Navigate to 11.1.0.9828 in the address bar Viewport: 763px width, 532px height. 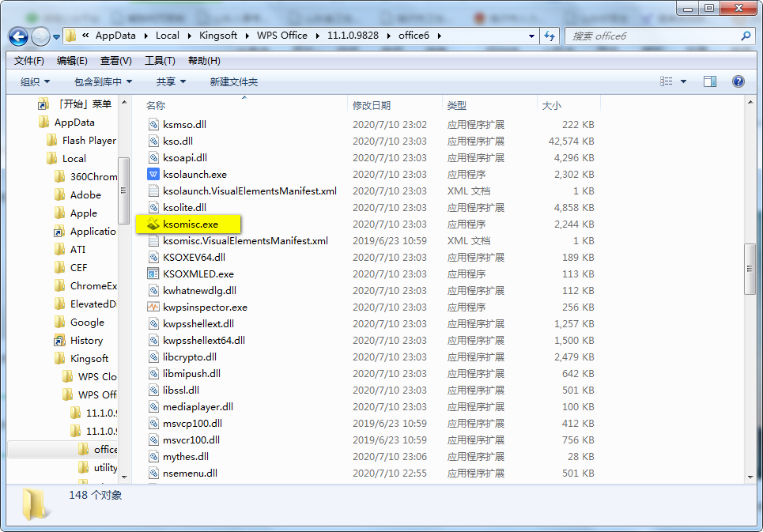point(353,36)
